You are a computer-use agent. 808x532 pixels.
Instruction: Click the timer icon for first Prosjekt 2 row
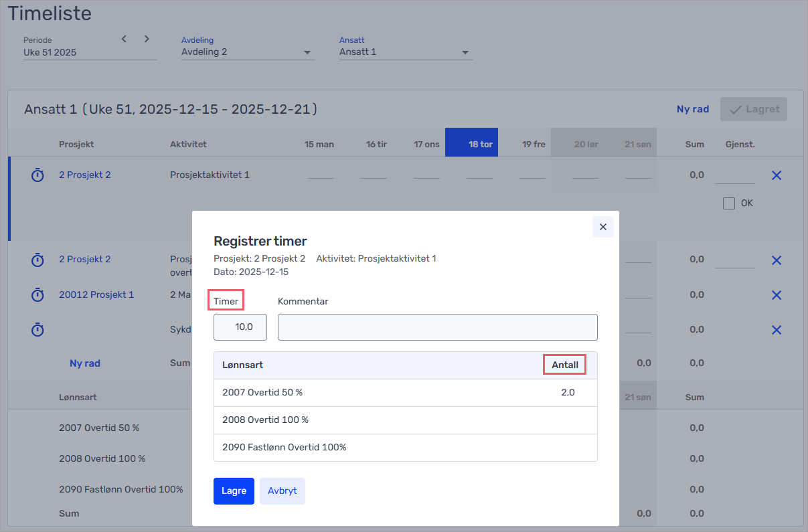pyautogui.click(x=38, y=175)
